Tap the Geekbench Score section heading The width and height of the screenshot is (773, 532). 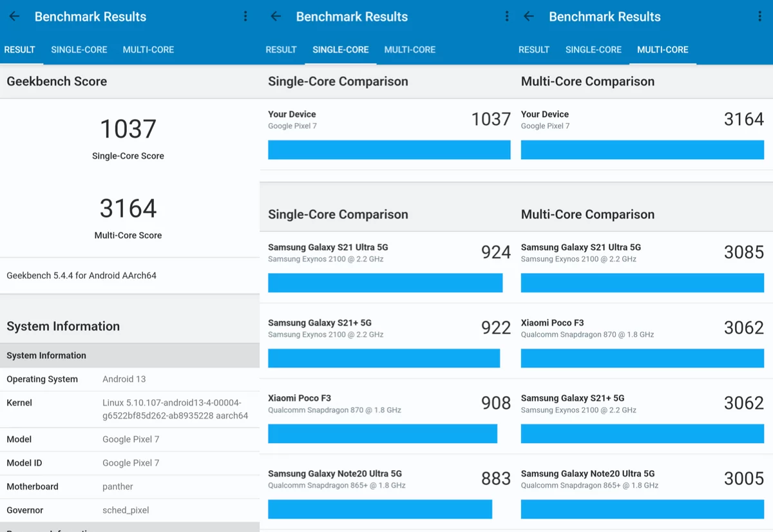pos(57,82)
